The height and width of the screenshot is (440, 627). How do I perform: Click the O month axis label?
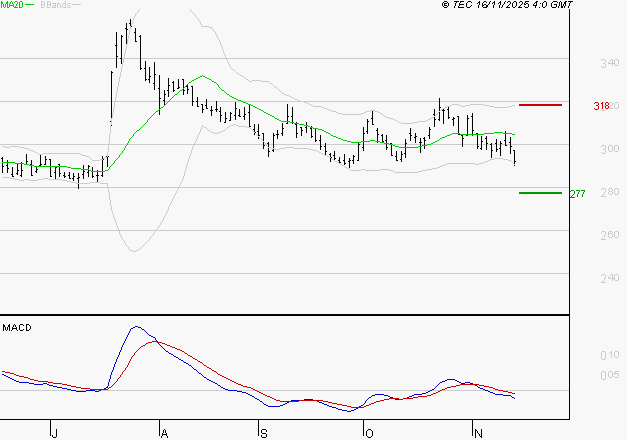[x=369, y=434]
